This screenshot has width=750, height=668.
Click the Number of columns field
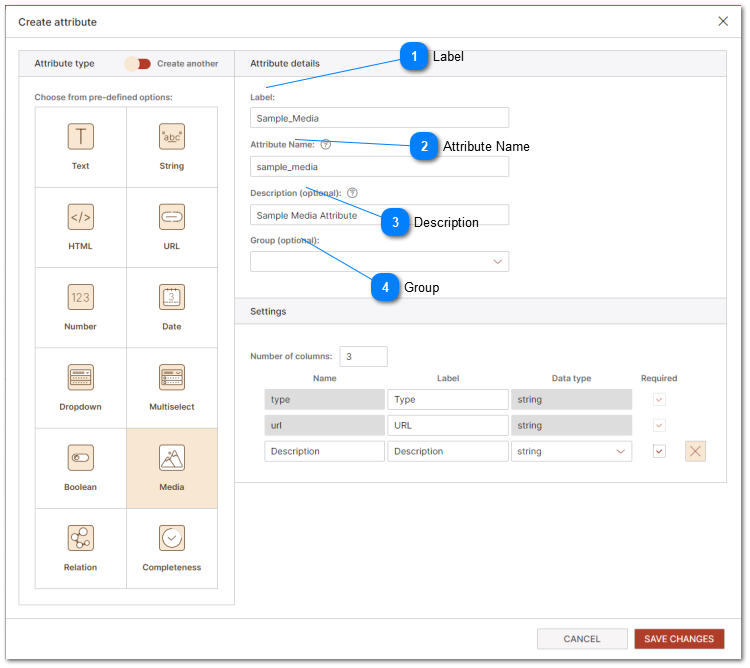pyautogui.click(x=363, y=356)
